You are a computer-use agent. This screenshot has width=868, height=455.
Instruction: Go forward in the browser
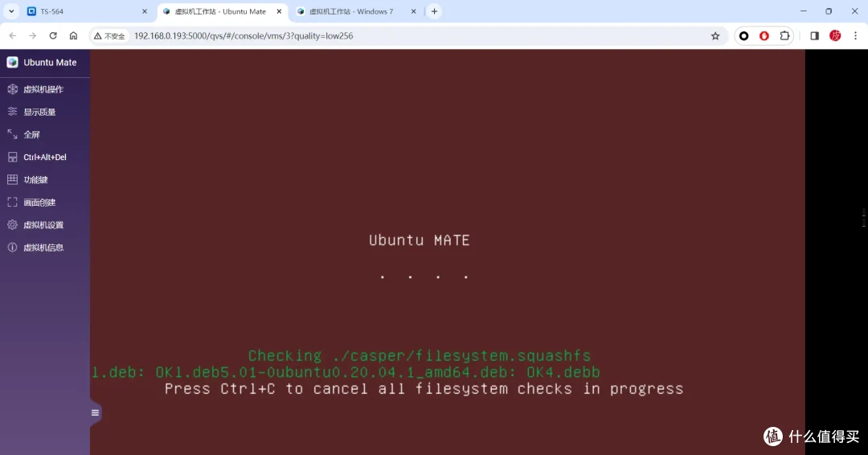click(33, 35)
